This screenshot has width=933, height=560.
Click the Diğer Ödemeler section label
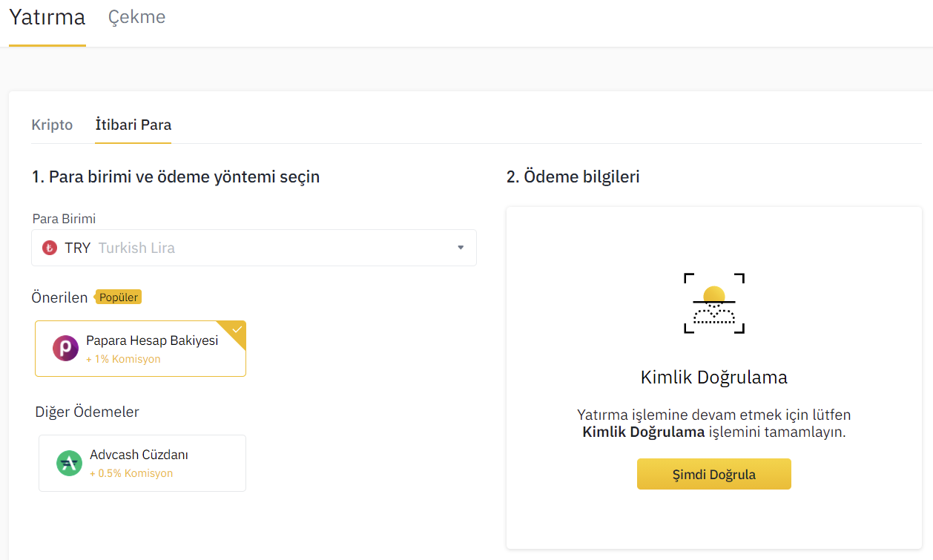coord(88,412)
